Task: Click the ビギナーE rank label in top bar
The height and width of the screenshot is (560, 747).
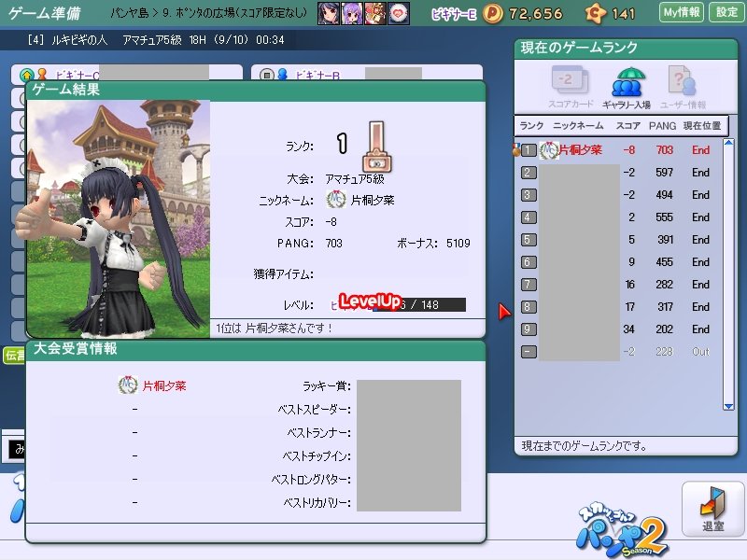Action: (x=454, y=15)
